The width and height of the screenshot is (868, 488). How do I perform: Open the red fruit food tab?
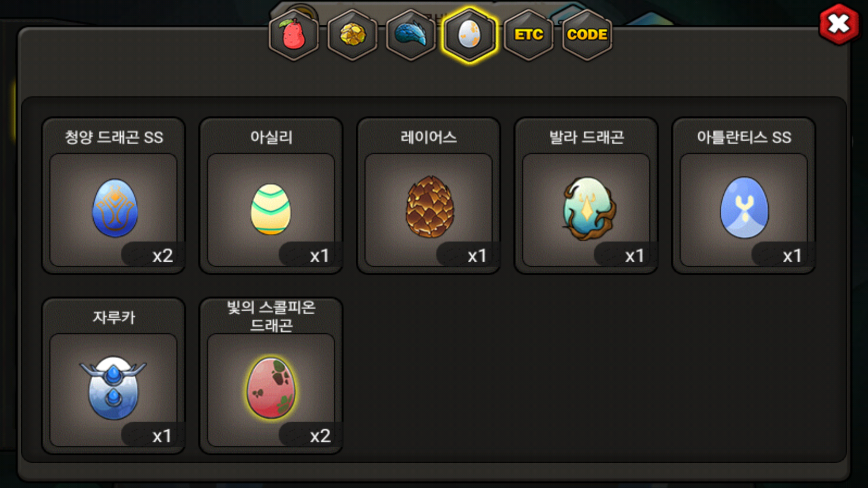[294, 35]
